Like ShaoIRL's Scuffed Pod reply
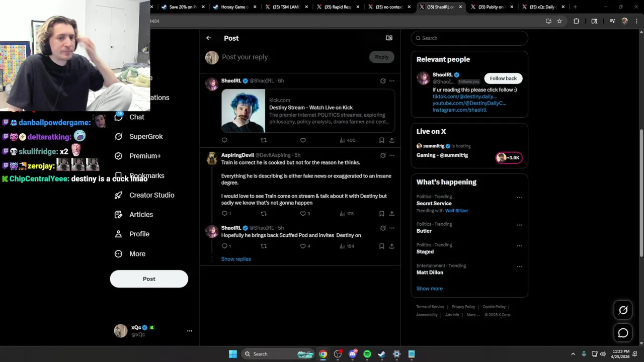 [305, 246]
